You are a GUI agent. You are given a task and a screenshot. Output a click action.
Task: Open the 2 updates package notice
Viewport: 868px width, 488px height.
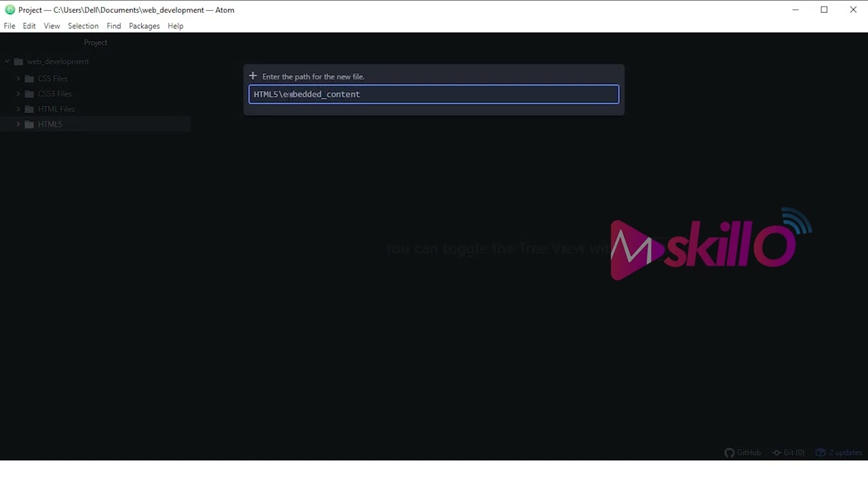click(839, 453)
